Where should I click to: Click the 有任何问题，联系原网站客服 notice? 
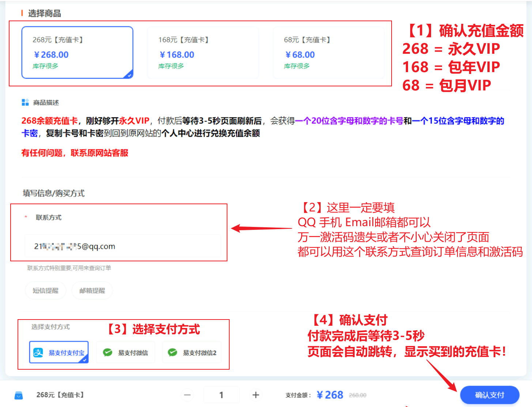pos(75,153)
